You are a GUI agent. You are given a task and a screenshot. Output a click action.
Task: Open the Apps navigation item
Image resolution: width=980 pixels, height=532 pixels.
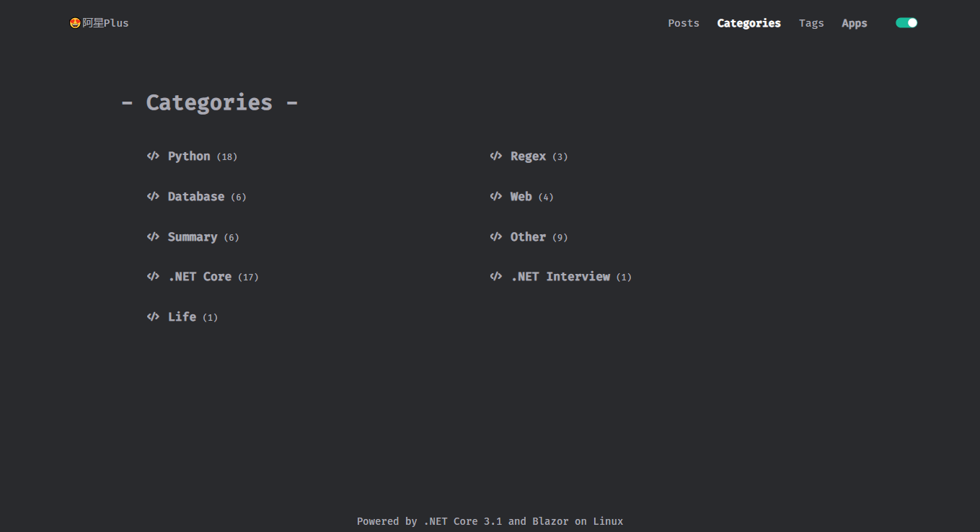[855, 23]
